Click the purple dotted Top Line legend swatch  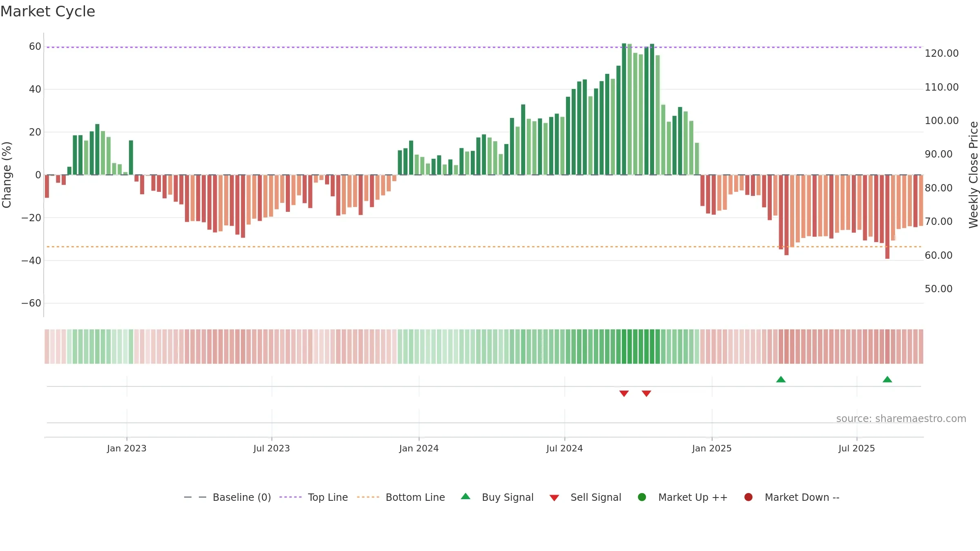pyautogui.click(x=290, y=497)
